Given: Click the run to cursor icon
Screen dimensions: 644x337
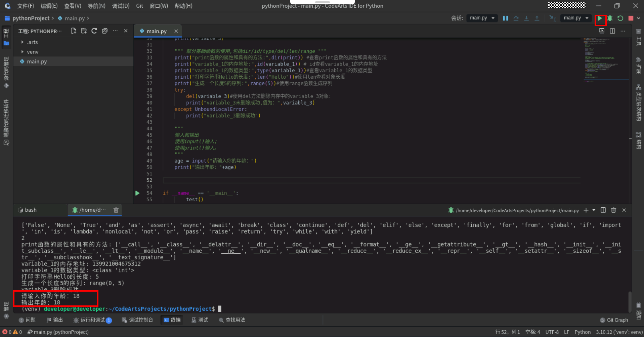Looking at the screenshot, I should click(x=553, y=18).
